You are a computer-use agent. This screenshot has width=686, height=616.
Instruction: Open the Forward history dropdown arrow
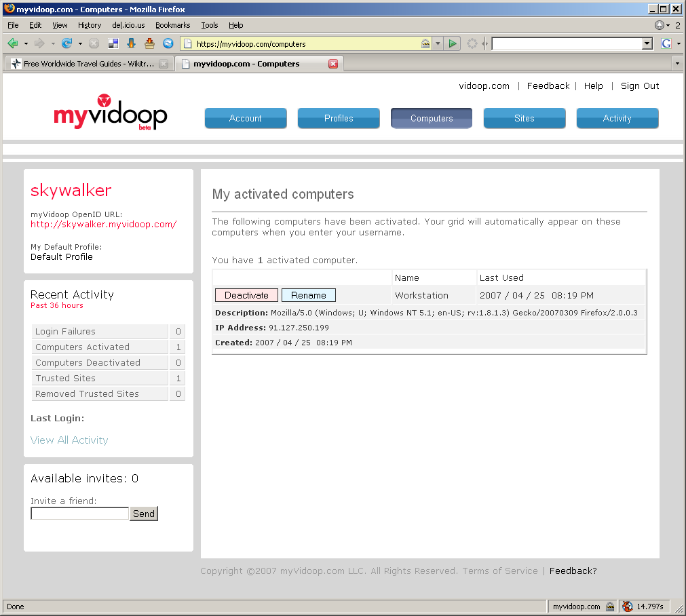(x=53, y=43)
